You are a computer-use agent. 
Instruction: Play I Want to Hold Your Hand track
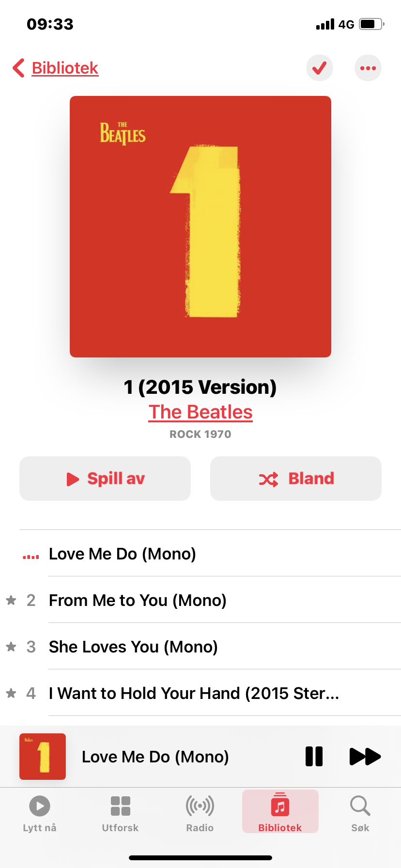200,693
